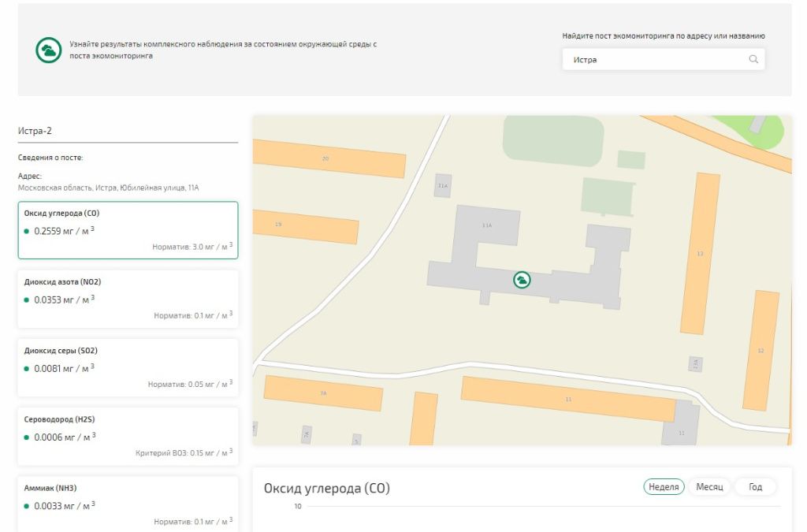
Task: Click the eco-monitoring logo icon in header
Action: tap(49, 50)
